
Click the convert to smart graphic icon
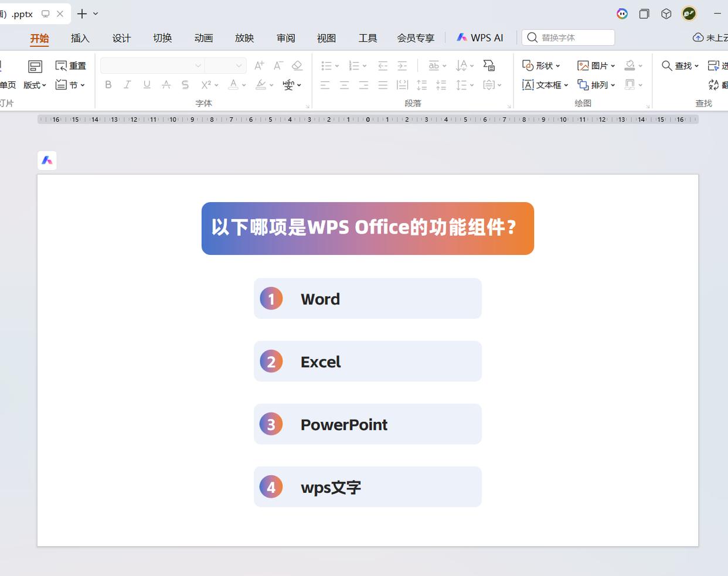[489, 66]
